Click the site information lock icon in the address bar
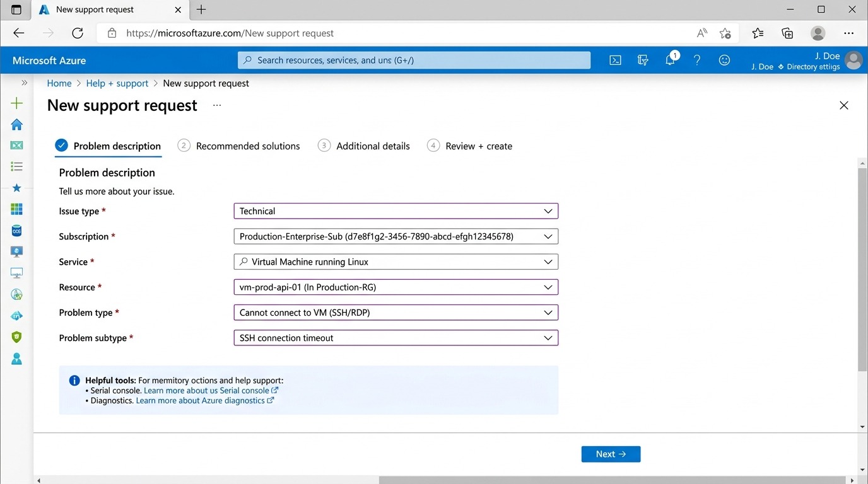The image size is (868, 484). [112, 33]
